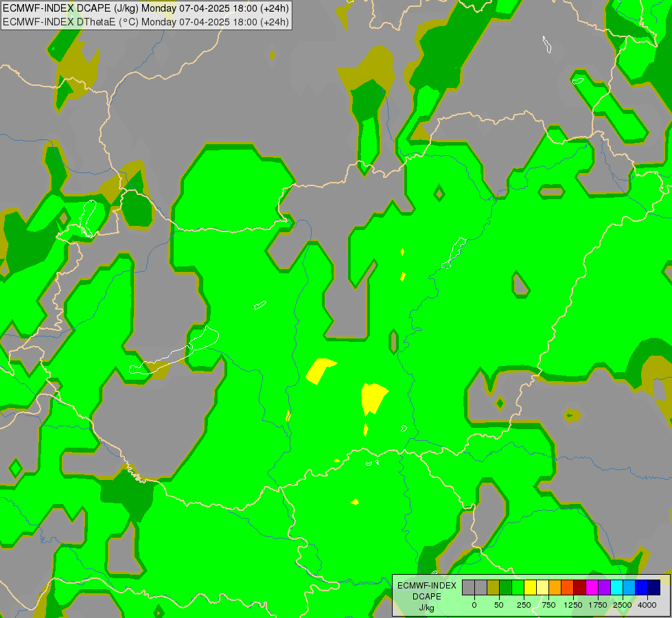672x618 pixels.
Task: Click the magenta legend swatch
Action: pyautogui.click(x=592, y=588)
